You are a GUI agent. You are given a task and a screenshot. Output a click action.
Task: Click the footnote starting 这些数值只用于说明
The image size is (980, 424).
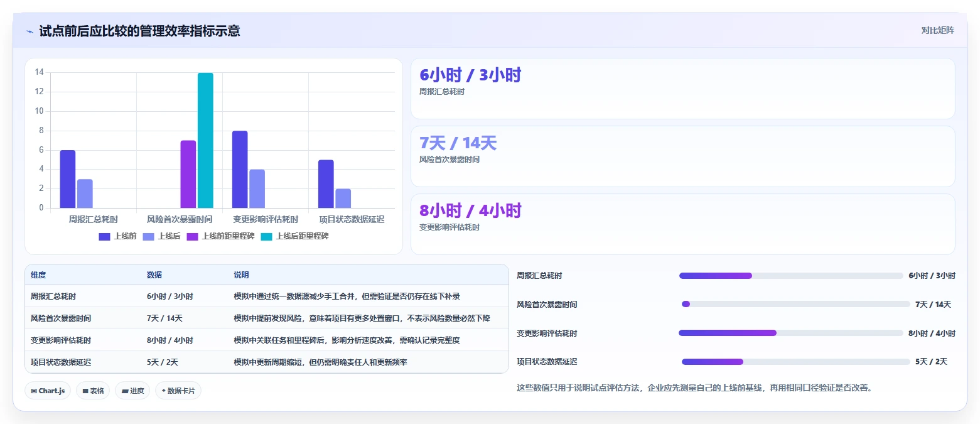point(694,388)
